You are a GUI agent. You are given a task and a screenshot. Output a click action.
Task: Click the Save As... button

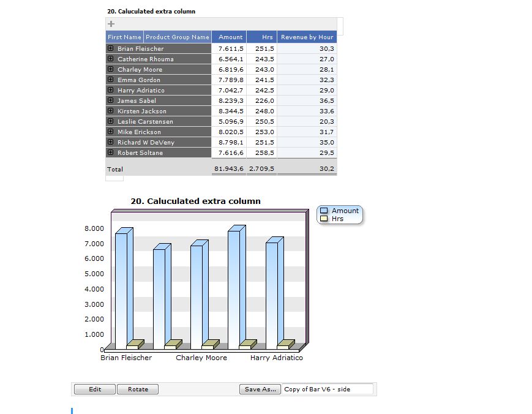tap(260, 390)
